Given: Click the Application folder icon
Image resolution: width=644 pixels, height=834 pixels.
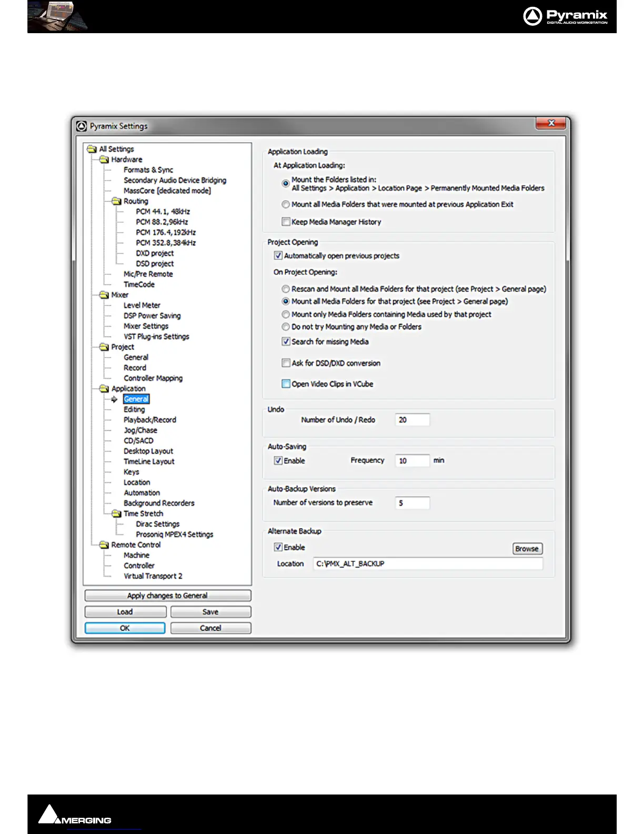Looking at the screenshot, I should click(x=104, y=389).
